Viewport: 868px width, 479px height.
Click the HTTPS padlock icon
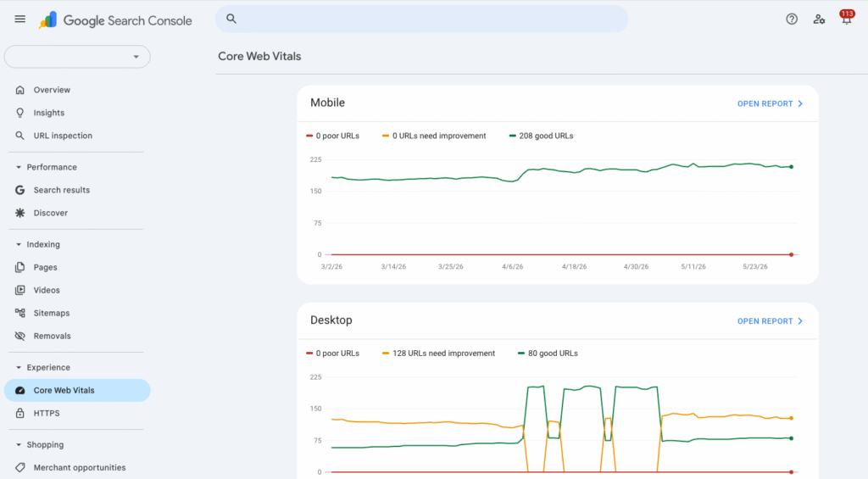[x=20, y=413]
